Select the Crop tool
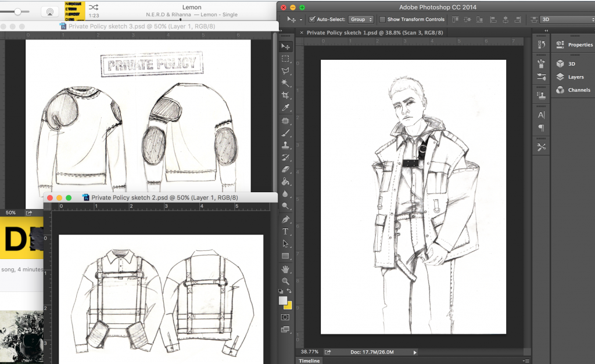Screen dimensions: 595x364 285,96
